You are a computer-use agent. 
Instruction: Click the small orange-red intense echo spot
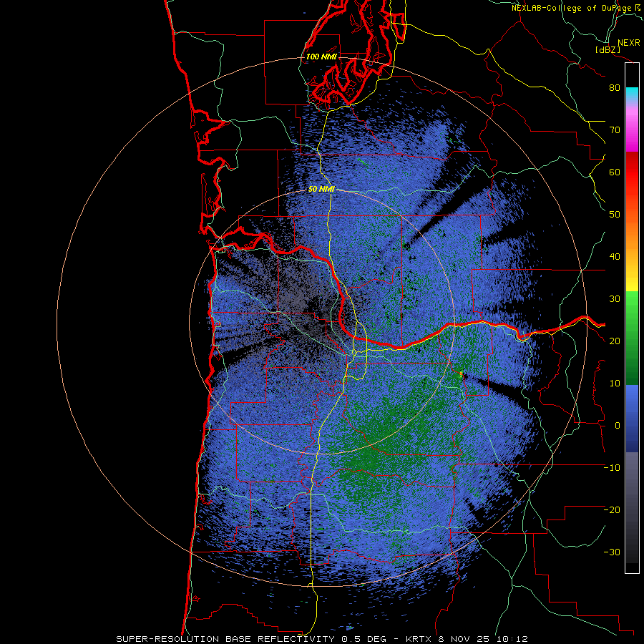461,374
